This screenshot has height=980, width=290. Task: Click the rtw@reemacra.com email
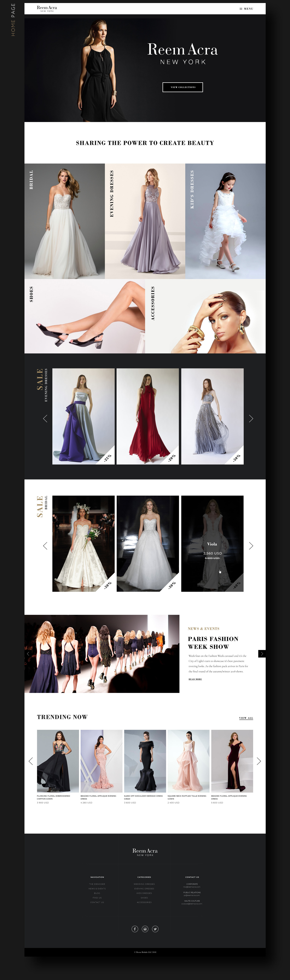tap(192, 887)
